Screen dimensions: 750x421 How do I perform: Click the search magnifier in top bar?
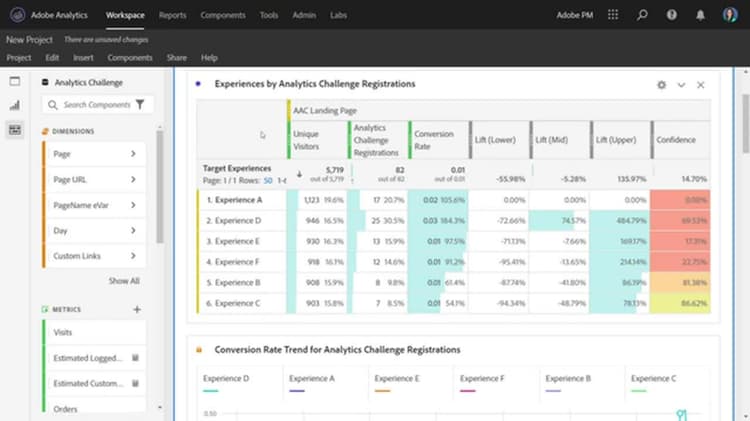click(x=642, y=15)
